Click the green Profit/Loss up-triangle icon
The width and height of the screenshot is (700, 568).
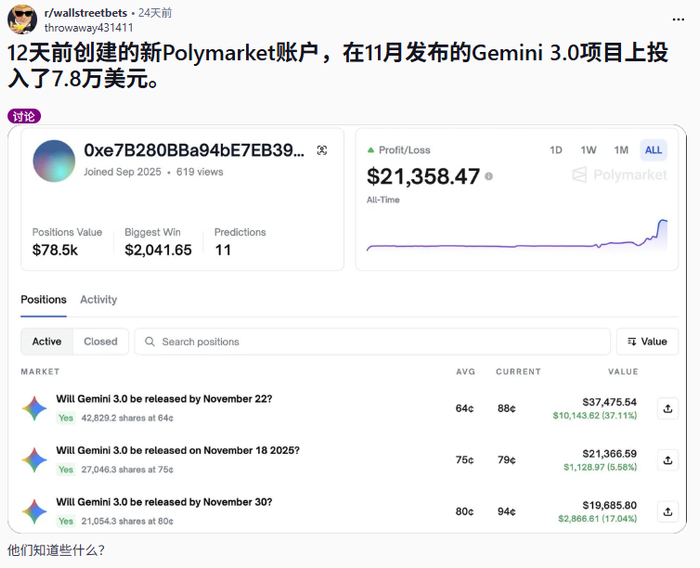coord(371,150)
